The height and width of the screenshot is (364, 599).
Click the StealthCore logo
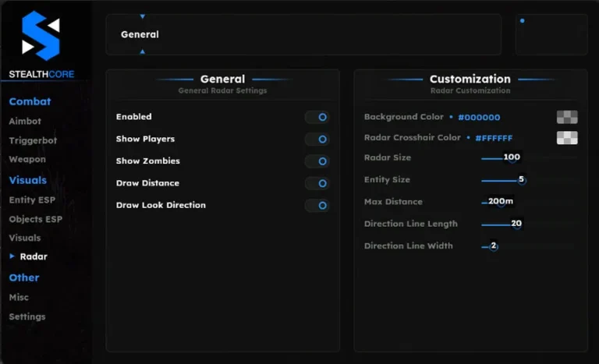click(x=41, y=36)
